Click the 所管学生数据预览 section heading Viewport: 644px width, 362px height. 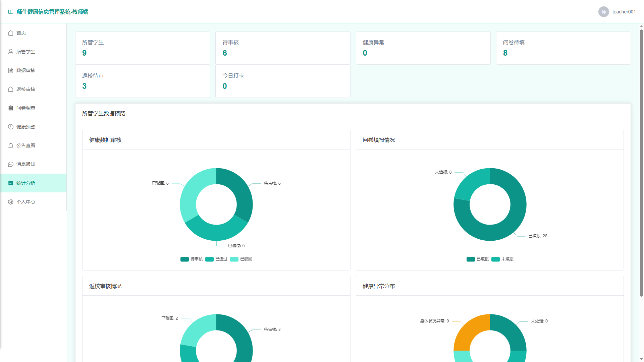[x=104, y=114]
